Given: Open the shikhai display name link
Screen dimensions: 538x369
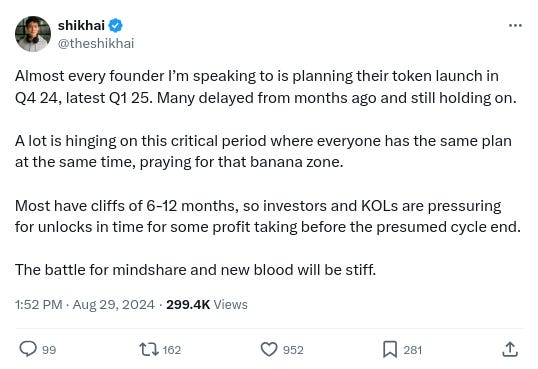Looking at the screenshot, I should tap(81, 25).
